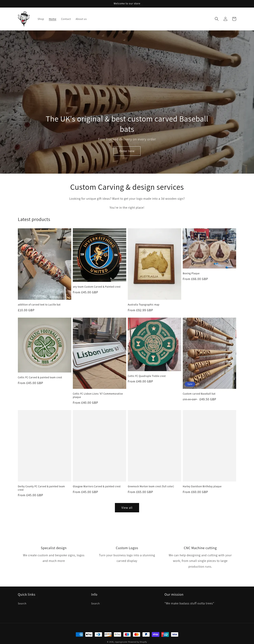Click the Apple Pay payment icon
This screenshot has height=644, width=254.
(x=89, y=634)
